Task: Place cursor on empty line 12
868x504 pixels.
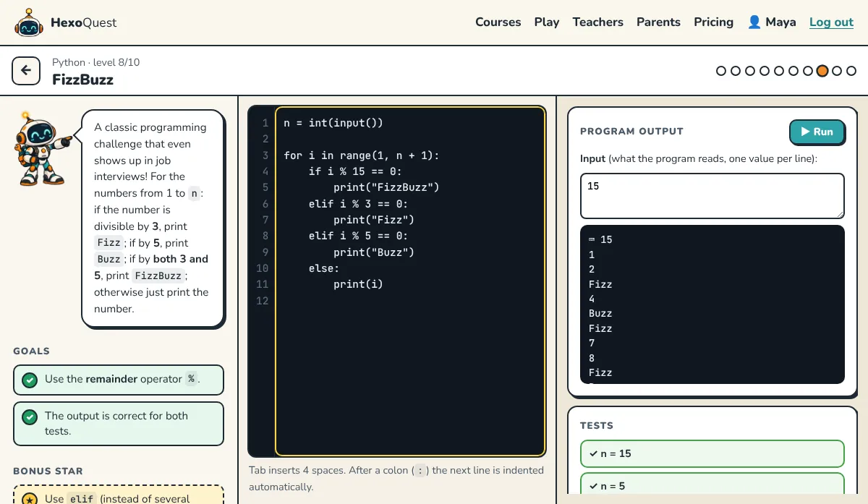Action: click(410, 301)
